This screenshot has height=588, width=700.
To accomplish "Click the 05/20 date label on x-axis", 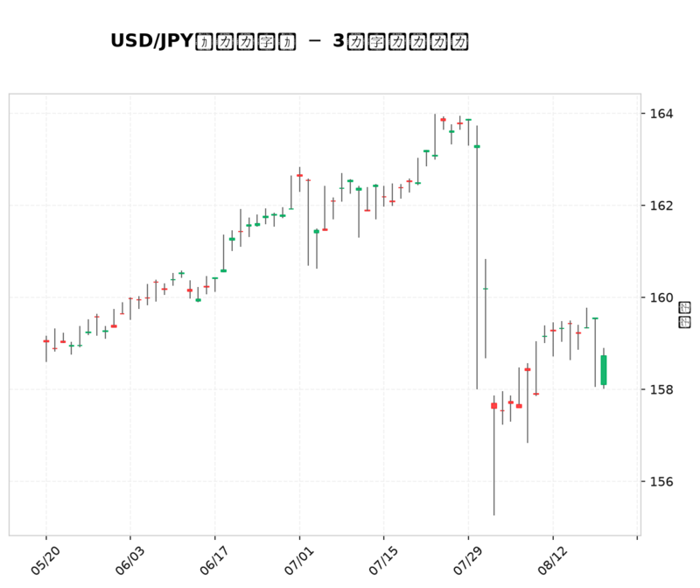I will [45, 561].
